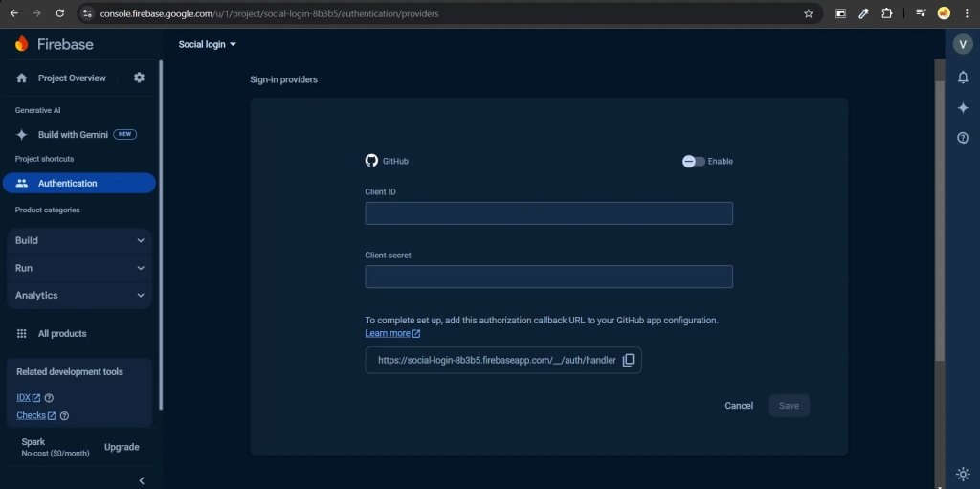Enable the GitHub sign-in provider toggle

coord(693,161)
